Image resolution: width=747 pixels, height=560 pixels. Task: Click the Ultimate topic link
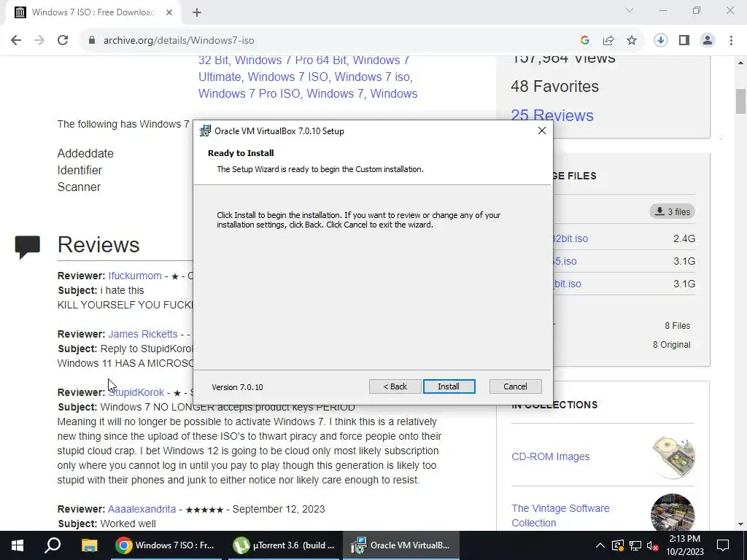coord(220,77)
